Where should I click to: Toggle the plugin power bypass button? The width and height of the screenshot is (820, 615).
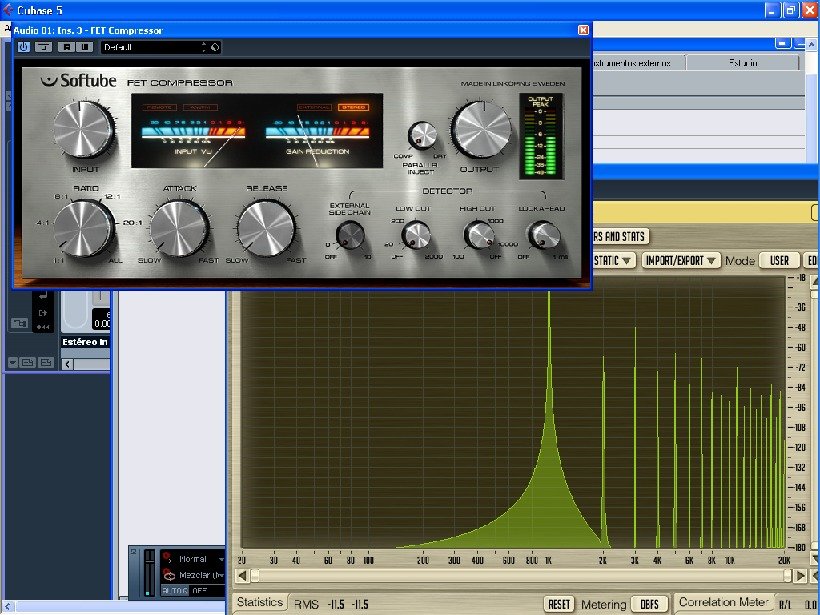tap(24, 47)
